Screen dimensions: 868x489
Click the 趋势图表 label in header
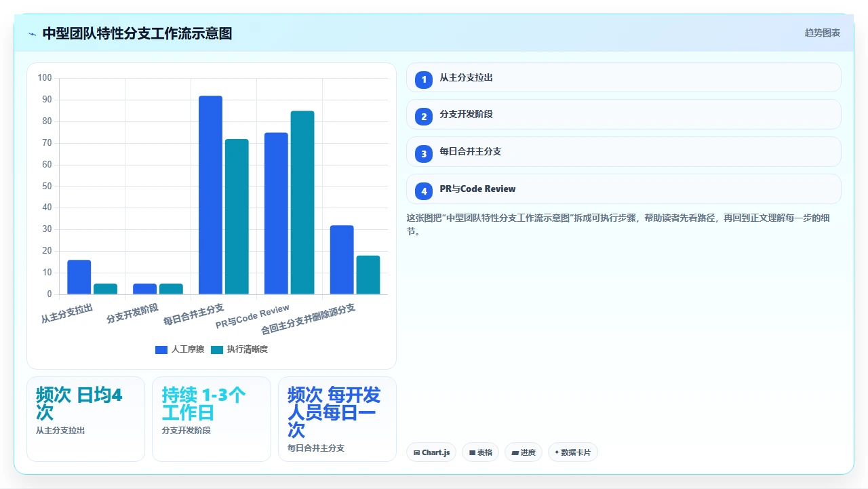pos(823,33)
